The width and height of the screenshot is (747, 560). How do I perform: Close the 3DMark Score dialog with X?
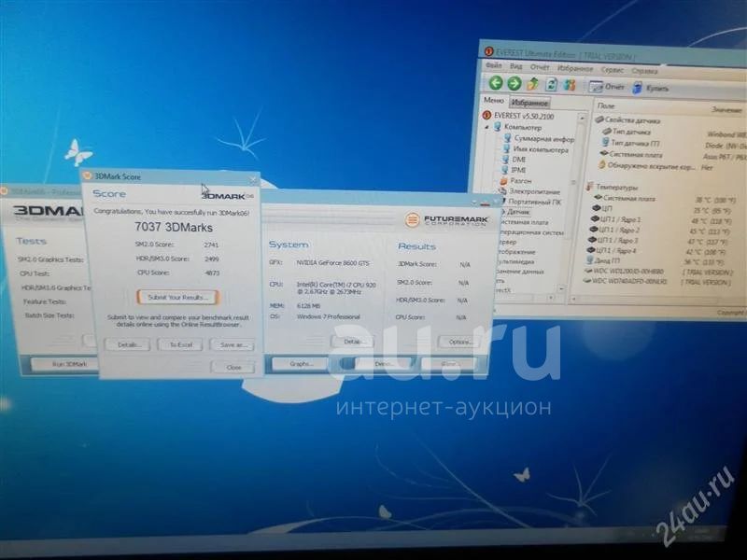(253, 180)
